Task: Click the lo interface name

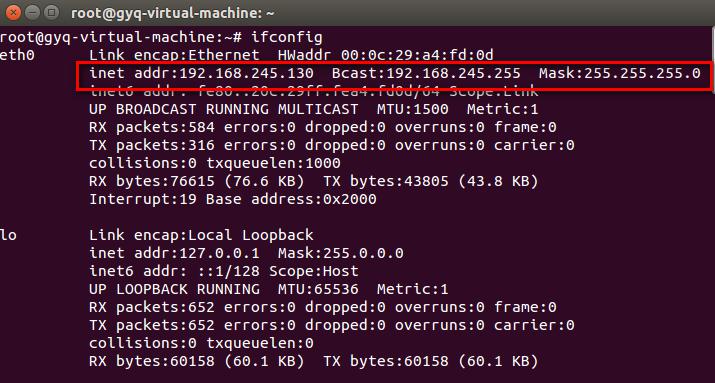Action: (8, 236)
